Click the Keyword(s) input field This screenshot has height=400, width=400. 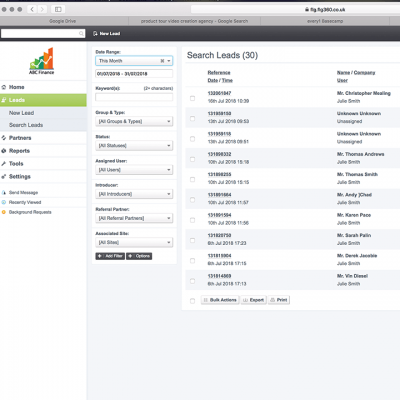click(x=134, y=97)
